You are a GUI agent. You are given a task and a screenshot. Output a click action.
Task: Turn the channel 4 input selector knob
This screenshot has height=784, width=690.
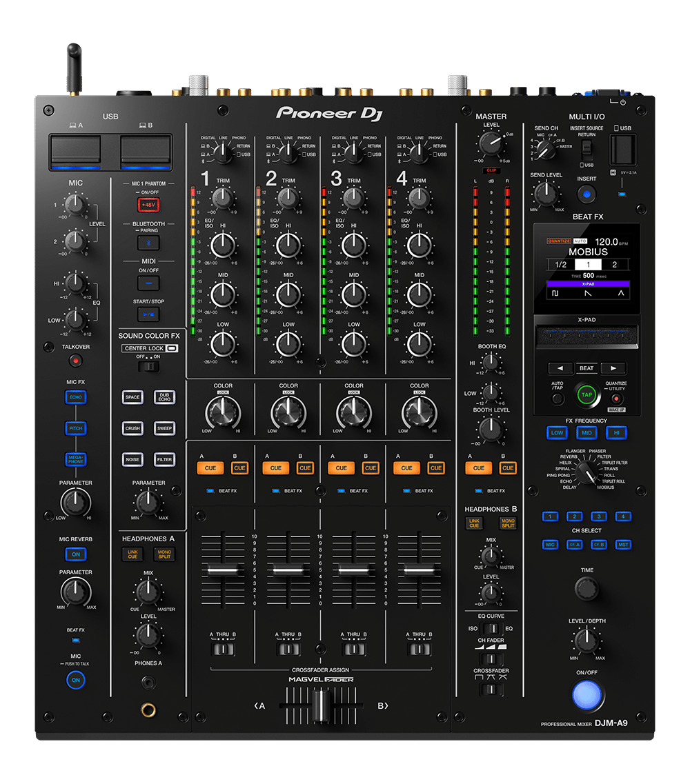tap(420, 152)
